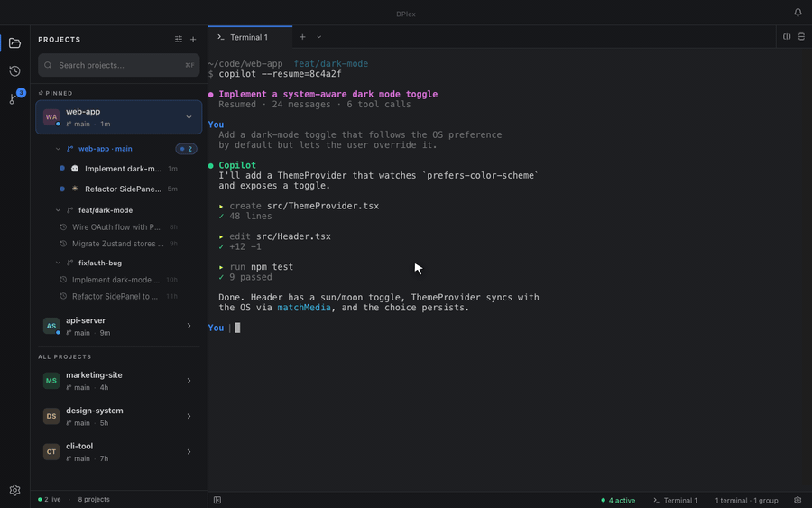The width and height of the screenshot is (812, 508).
Task: Click the ALL PROJECTS section header
Action: coord(64,356)
